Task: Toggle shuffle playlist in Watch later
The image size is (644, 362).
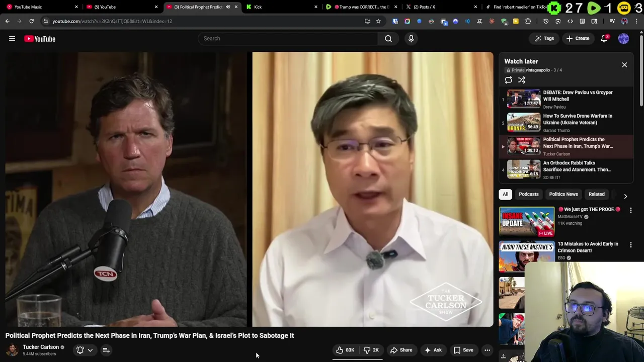Action: click(522, 80)
